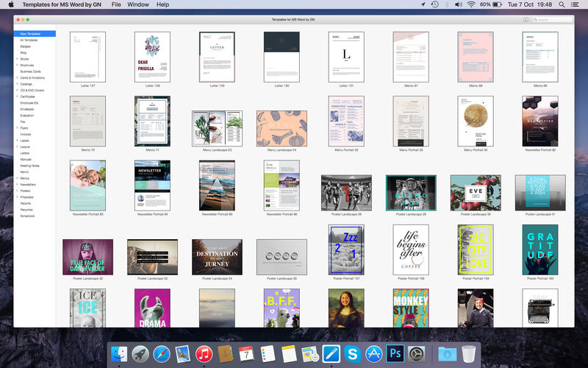Open iTunes music icon in Dock
The image size is (588, 368).
tap(204, 354)
